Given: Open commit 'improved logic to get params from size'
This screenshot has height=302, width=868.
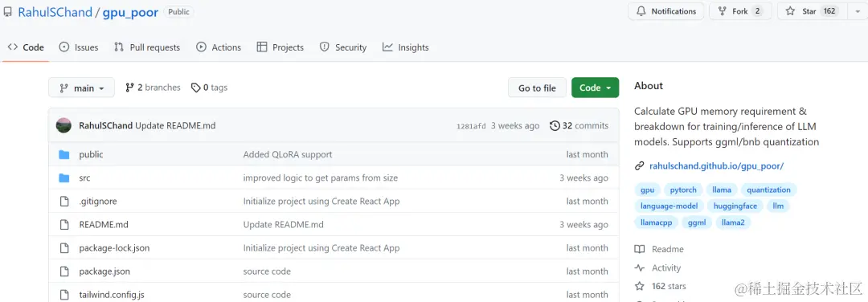Looking at the screenshot, I should click(x=321, y=178).
